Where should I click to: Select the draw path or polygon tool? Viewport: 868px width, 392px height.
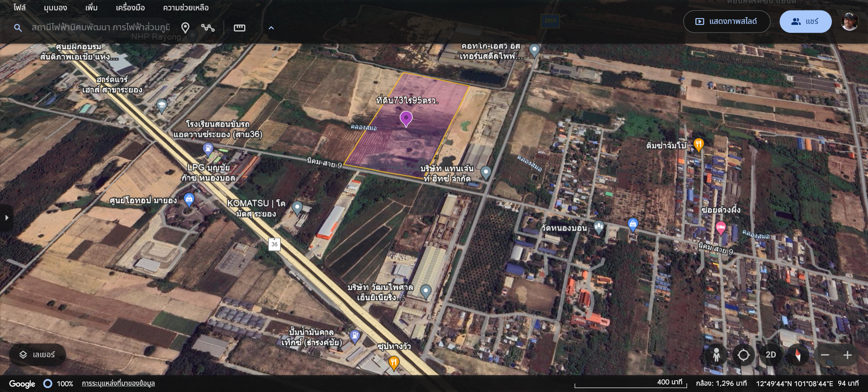[x=208, y=28]
